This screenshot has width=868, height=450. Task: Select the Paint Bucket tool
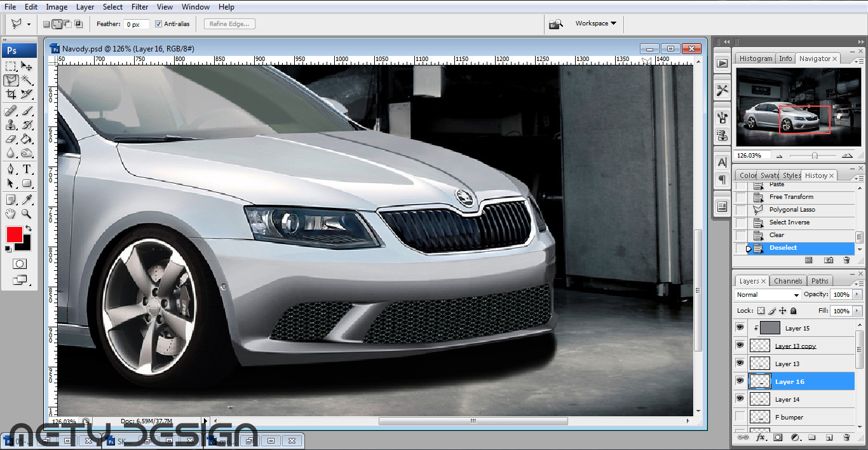click(x=27, y=139)
